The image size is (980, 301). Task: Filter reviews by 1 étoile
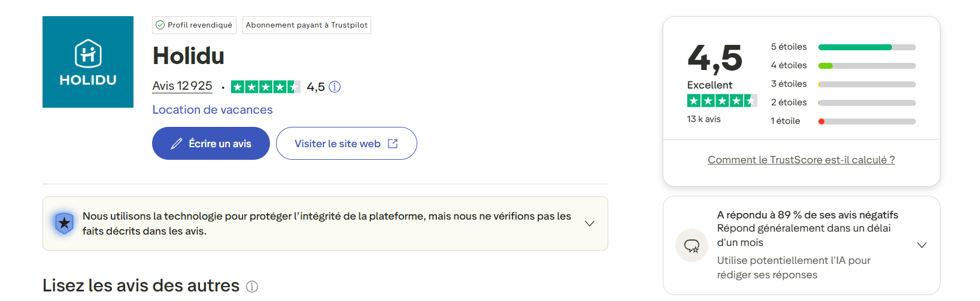pyautogui.click(x=843, y=121)
